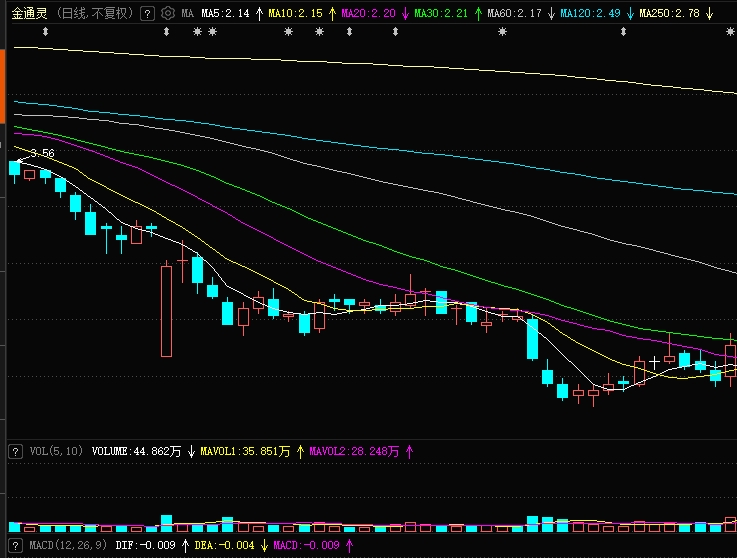The image size is (737, 558).
Task: Select MAVOL1:35.851万 reading
Action: pos(245,451)
